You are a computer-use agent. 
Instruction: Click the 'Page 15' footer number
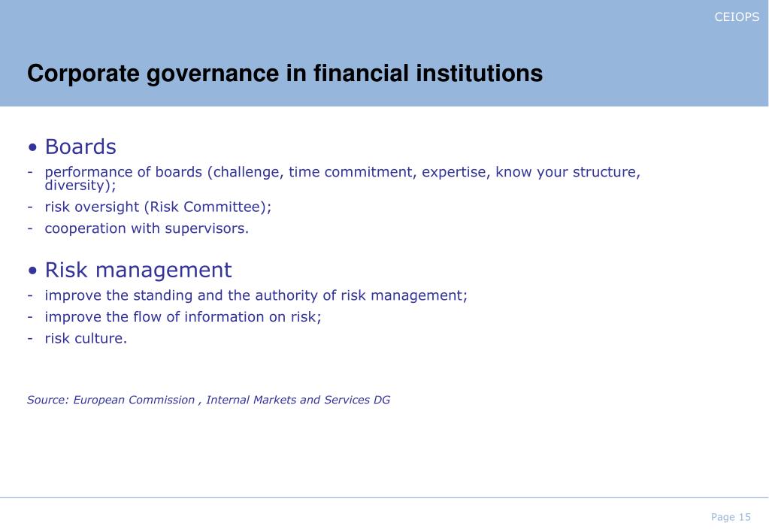point(731,517)
